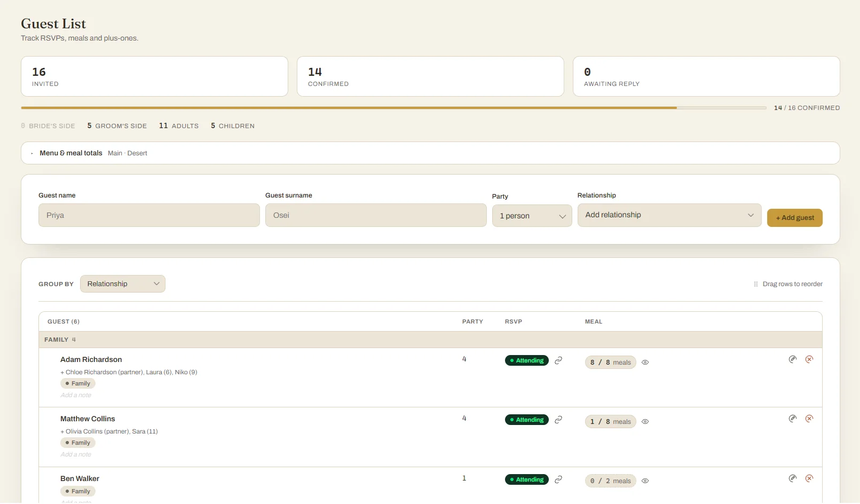
Task: Copy RSVP link for Matthew Collins
Action: pos(558,420)
